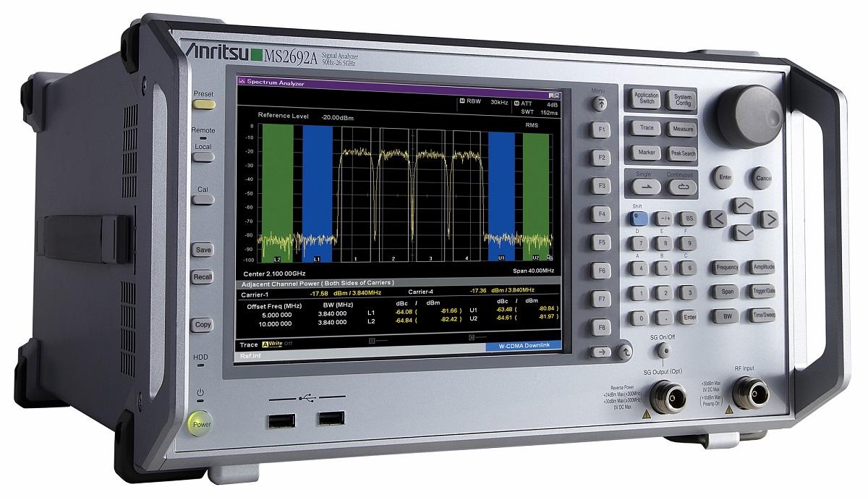
Task: Push the yellow Preset button
Action: (x=203, y=103)
